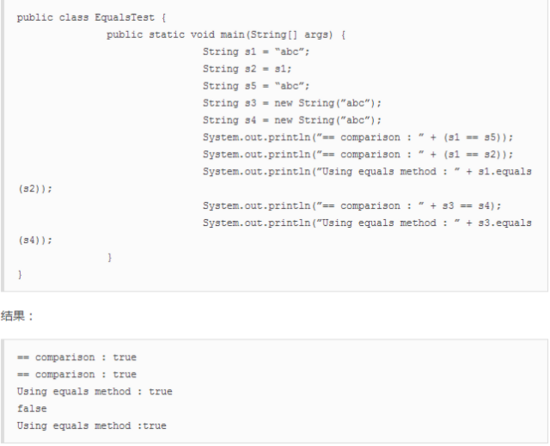Click the println comparing s1 == s2
This screenshot has width=550, height=446.
(x=358, y=155)
